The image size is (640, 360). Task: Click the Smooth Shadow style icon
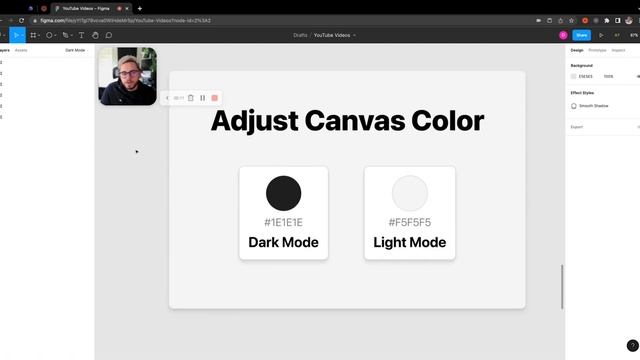[x=574, y=106]
